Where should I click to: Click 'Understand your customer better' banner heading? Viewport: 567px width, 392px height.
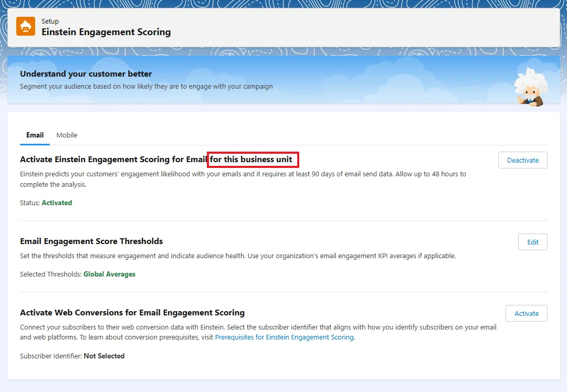(x=86, y=73)
